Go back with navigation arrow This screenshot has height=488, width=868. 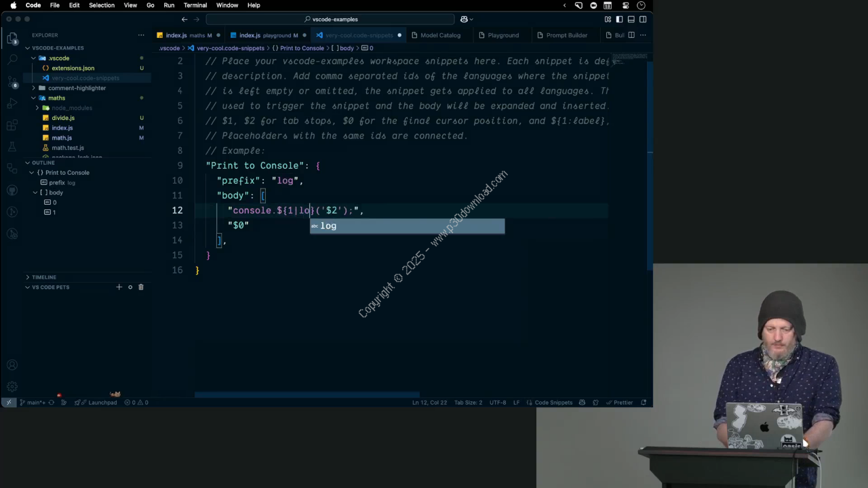pos(184,19)
